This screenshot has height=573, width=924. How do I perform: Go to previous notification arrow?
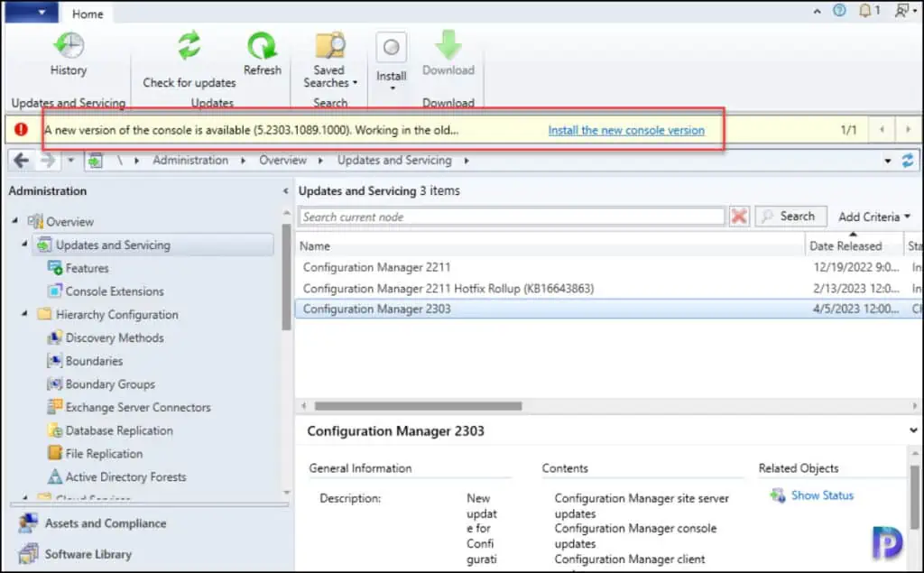pos(882,129)
